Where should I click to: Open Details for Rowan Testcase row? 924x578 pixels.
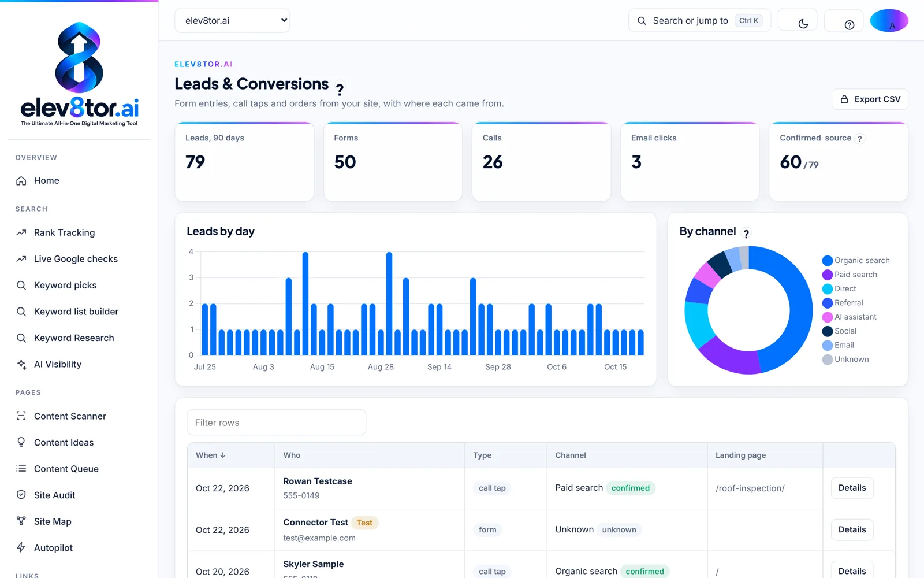pos(852,488)
